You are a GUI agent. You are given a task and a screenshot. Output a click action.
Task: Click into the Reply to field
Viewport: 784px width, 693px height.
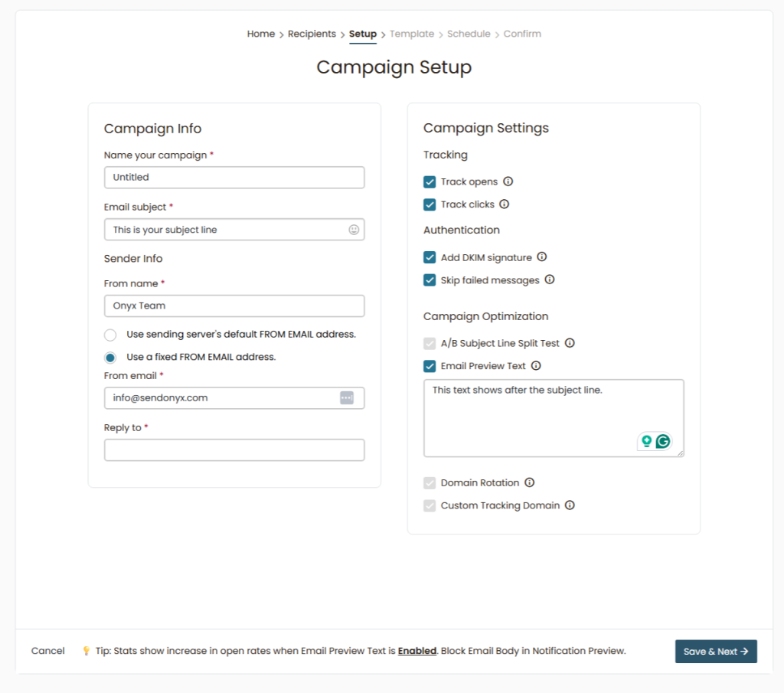coord(234,450)
